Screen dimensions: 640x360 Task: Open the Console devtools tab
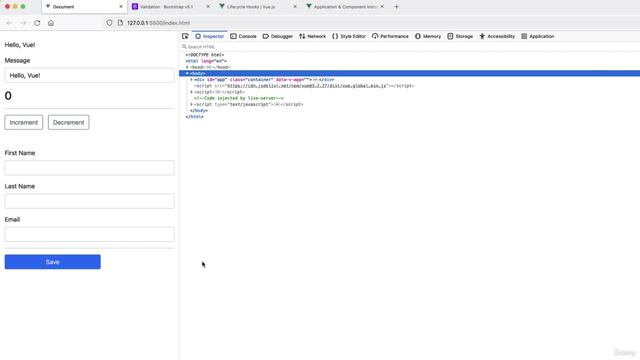[x=243, y=36]
